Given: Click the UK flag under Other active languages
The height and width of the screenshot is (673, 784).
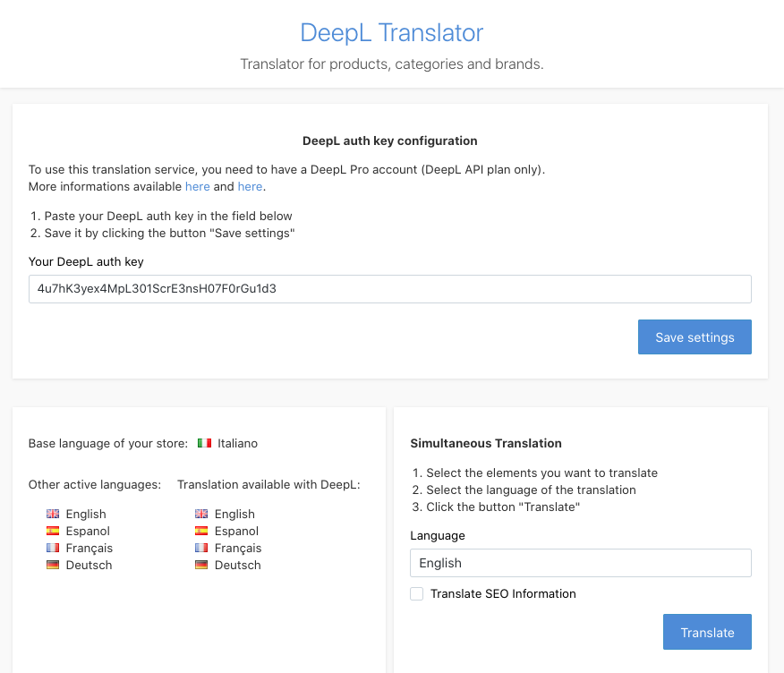Looking at the screenshot, I should pyautogui.click(x=53, y=514).
